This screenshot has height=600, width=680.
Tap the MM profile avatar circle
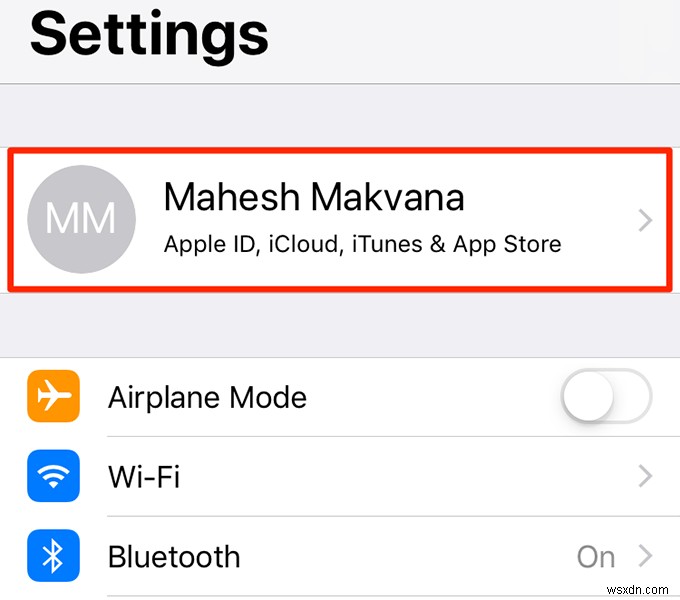[82, 219]
